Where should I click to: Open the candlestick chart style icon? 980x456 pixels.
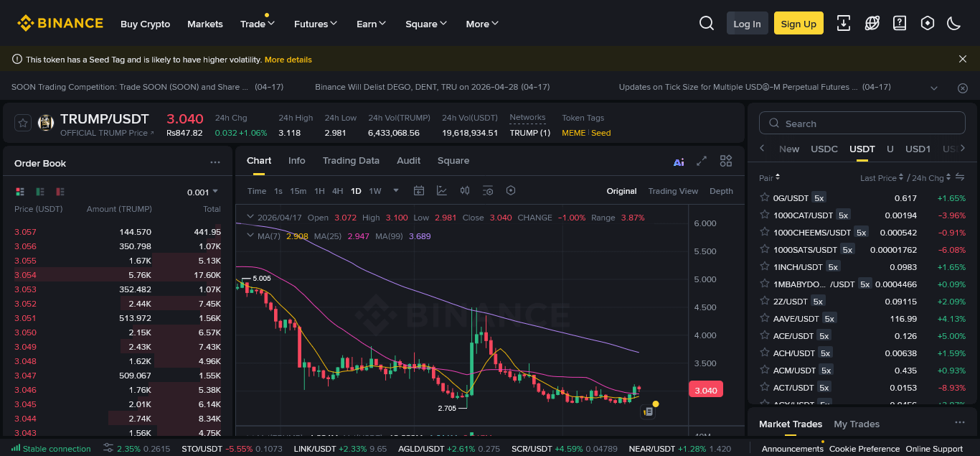coord(465,190)
